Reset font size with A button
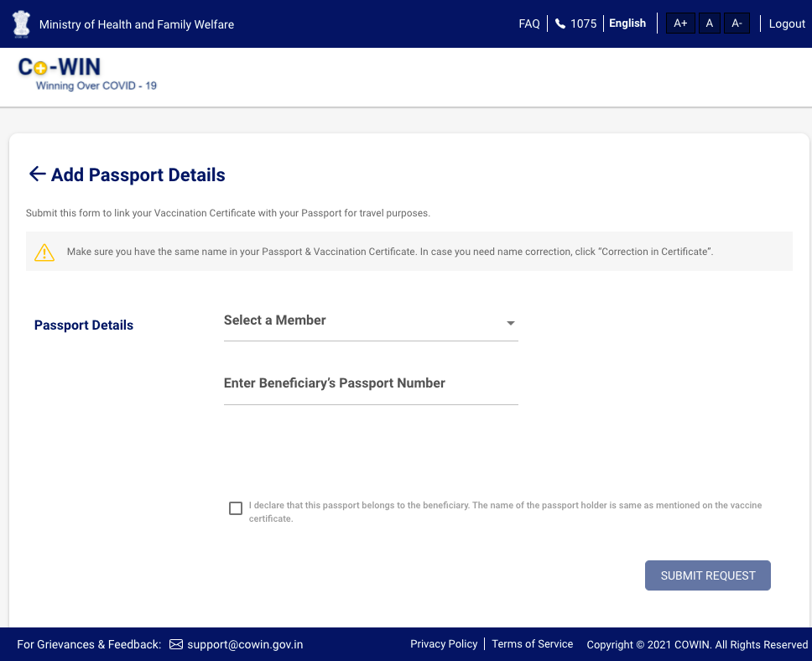 [x=709, y=23]
